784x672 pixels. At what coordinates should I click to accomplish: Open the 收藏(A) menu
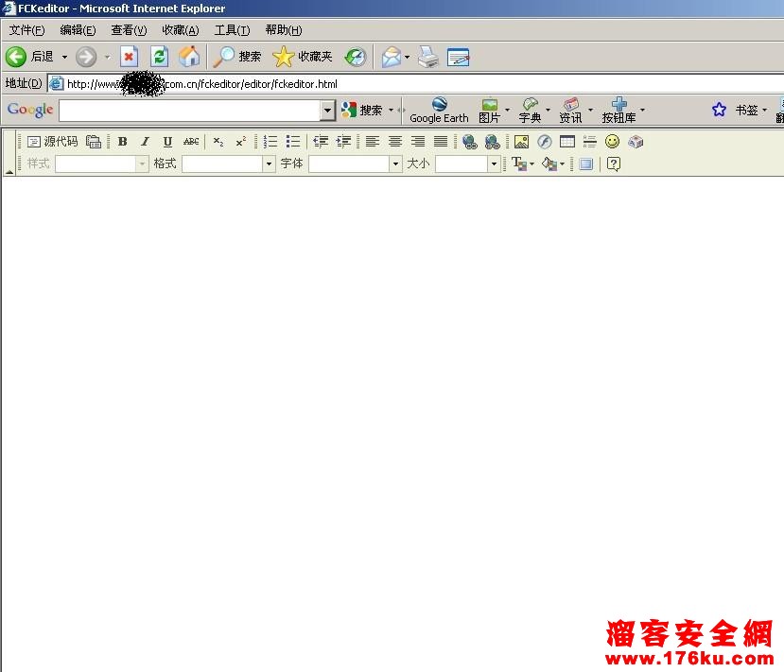pos(180,30)
